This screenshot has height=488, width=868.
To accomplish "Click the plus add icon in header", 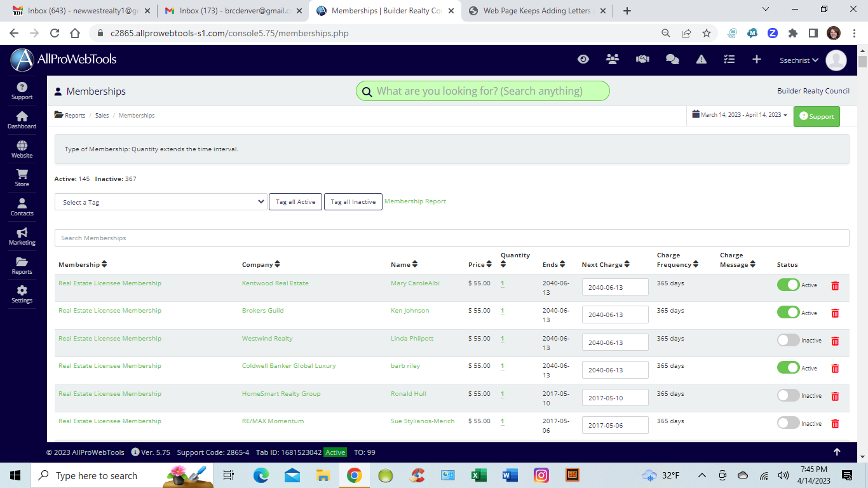I will coord(757,59).
